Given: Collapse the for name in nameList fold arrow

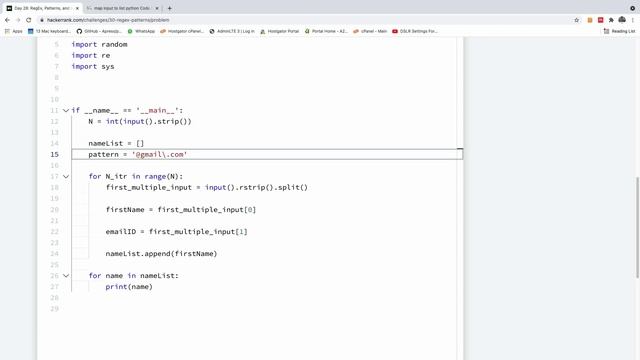Looking at the screenshot, I should click(x=66, y=276).
